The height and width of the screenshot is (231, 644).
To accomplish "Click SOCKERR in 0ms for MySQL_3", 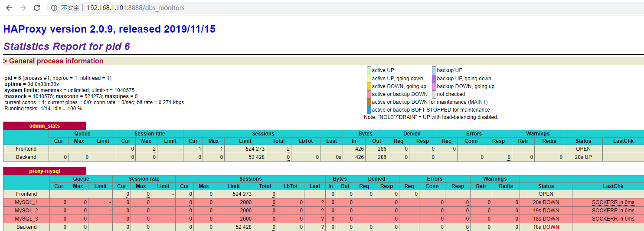I will click(613, 219).
